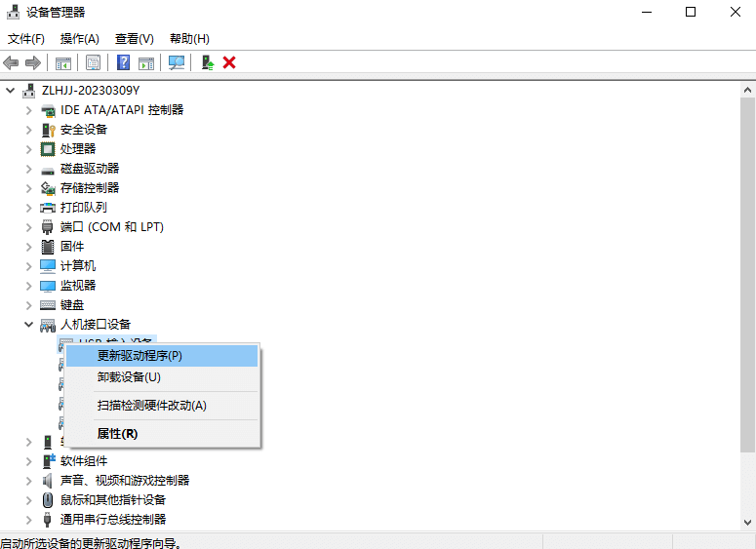Click the 设备管理器 title bar icon

pos(13,12)
